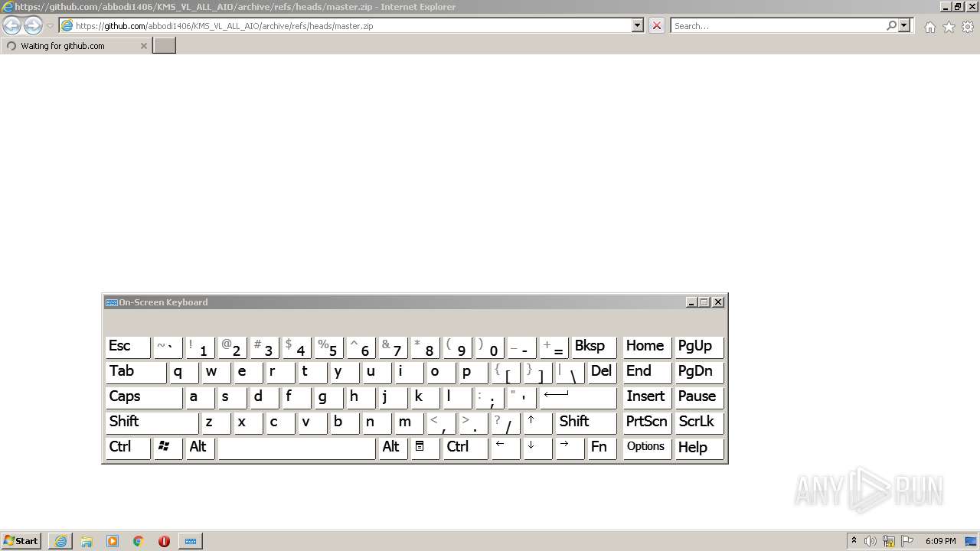980x551 pixels.
Task: Click the tilde backtick key
Action: click(x=168, y=347)
